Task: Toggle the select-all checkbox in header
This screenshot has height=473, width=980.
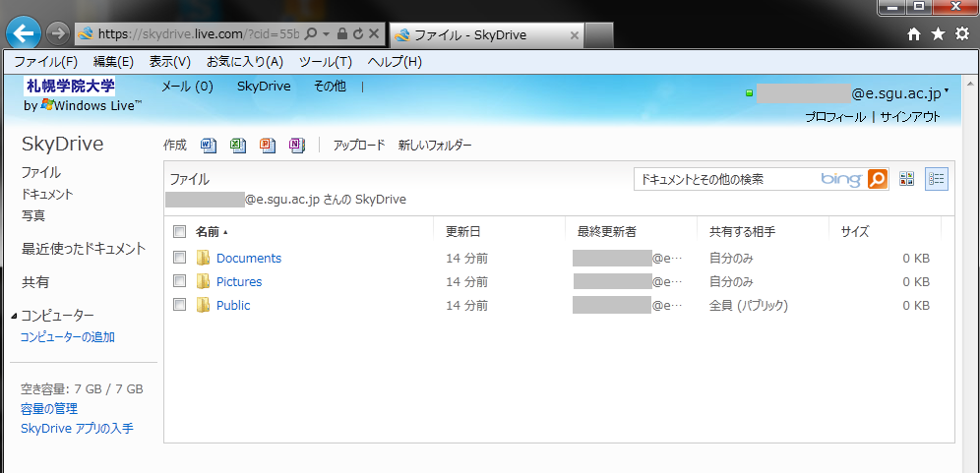Action: click(179, 232)
